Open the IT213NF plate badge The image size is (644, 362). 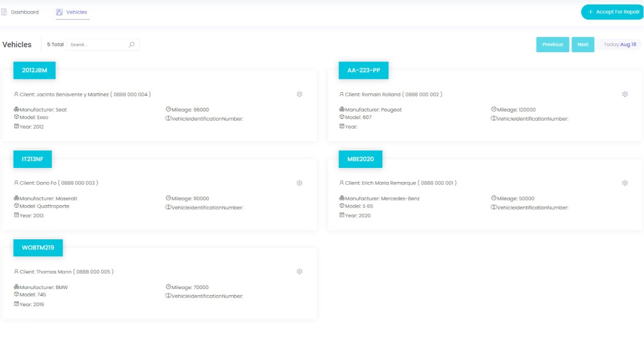[x=33, y=159]
